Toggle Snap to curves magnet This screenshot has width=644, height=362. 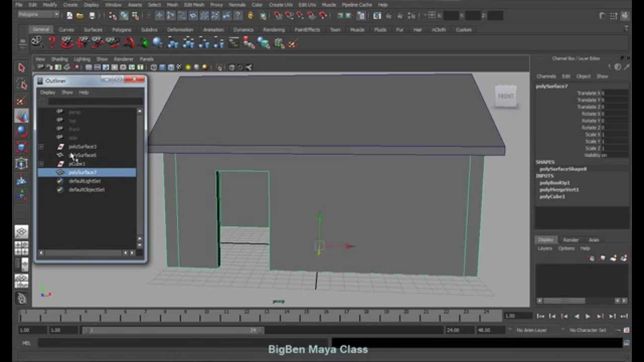coord(289,16)
